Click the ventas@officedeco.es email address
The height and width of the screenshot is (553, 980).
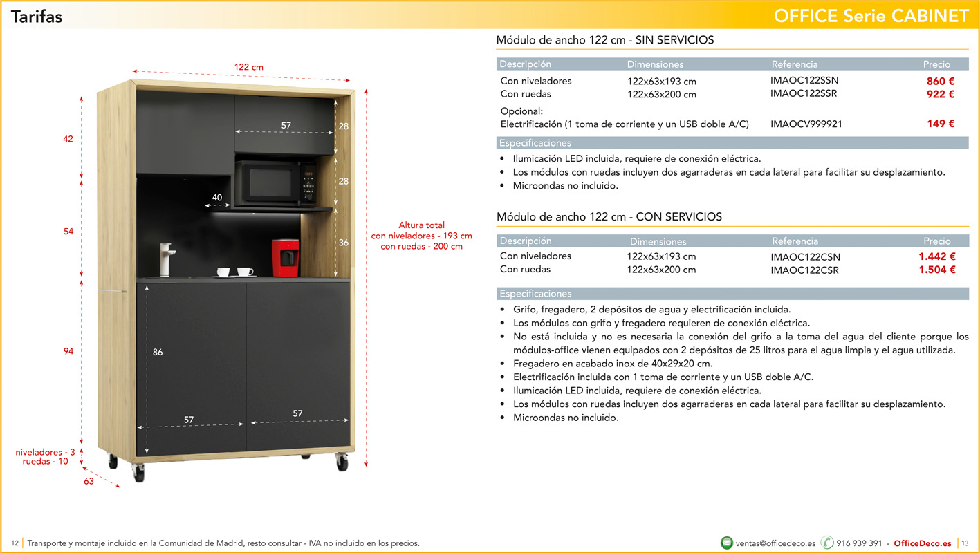click(776, 543)
